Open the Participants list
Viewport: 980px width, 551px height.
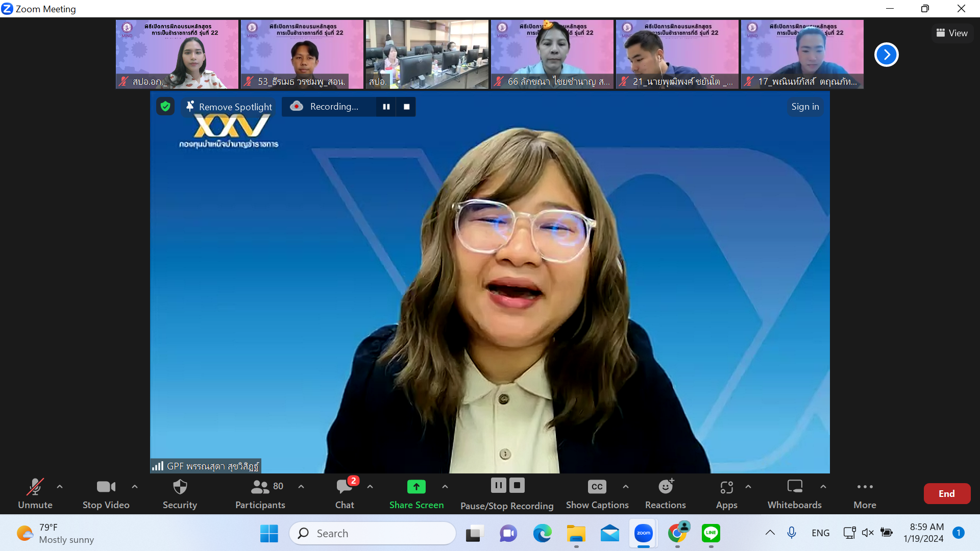260,493
